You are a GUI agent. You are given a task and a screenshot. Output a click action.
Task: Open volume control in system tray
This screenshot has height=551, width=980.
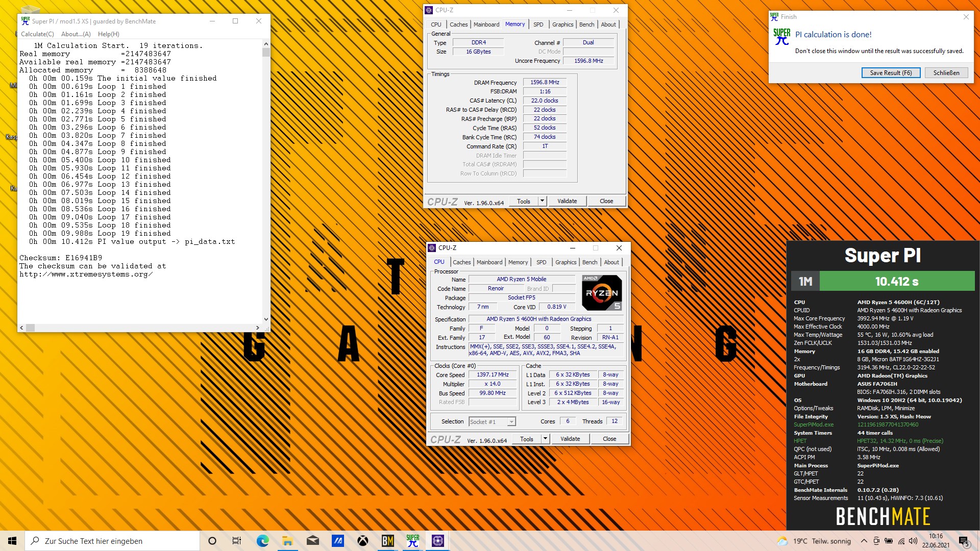[x=913, y=541]
